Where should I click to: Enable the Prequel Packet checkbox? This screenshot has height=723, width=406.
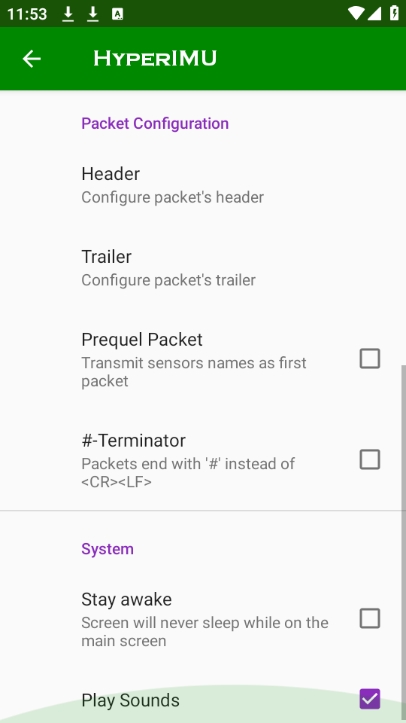pyautogui.click(x=370, y=359)
